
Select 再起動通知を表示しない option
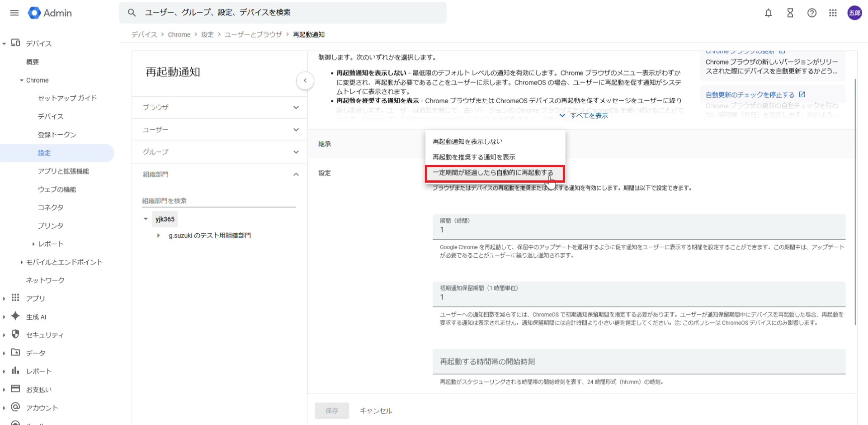(467, 142)
